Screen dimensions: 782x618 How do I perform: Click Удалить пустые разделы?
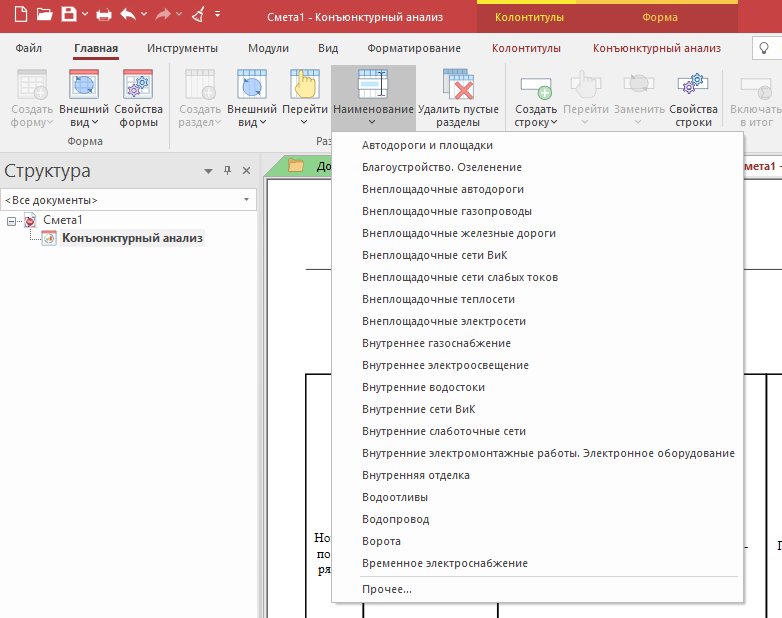[458, 100]
